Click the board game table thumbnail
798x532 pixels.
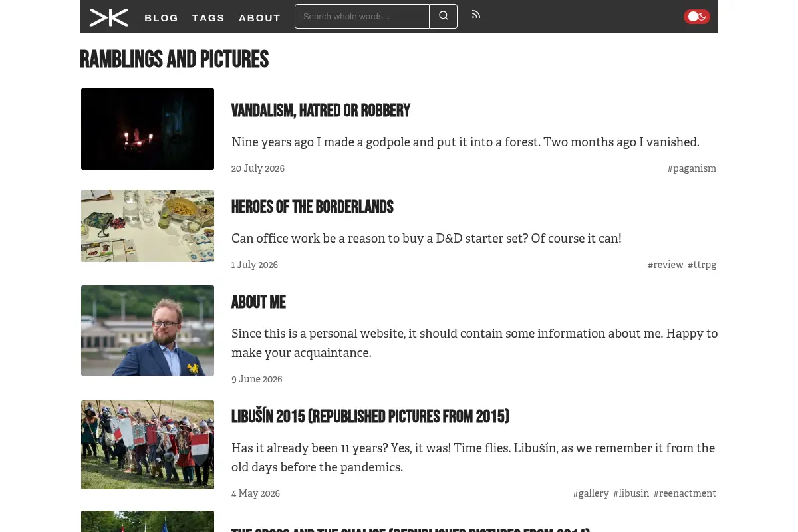click(148, 225)
